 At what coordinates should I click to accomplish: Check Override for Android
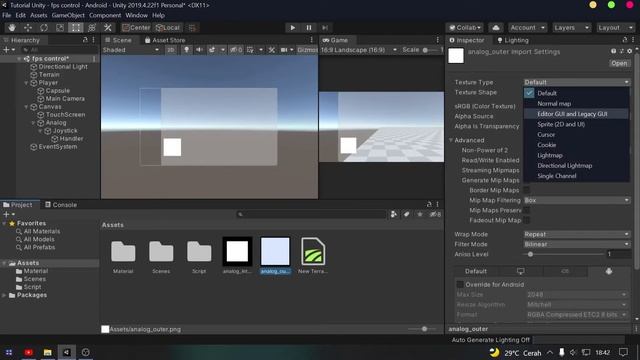coord(460,284)
